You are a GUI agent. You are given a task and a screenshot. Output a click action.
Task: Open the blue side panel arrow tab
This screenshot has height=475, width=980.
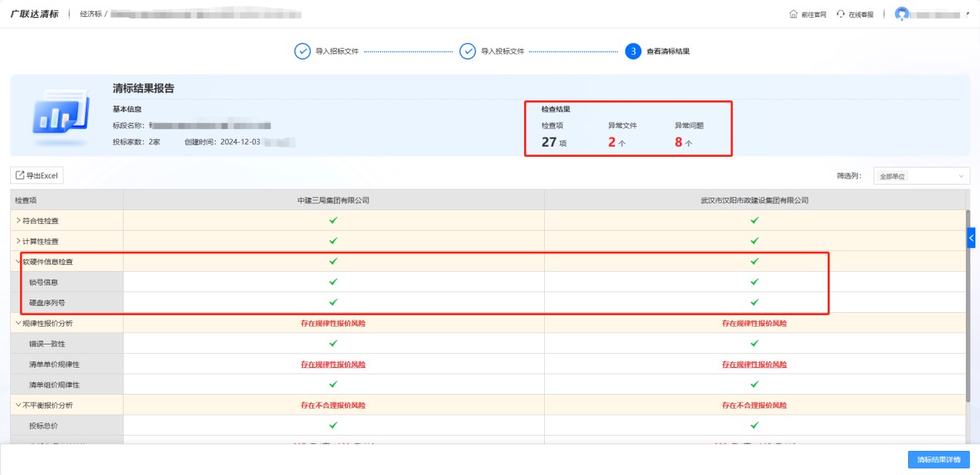[x=971, y=239]
